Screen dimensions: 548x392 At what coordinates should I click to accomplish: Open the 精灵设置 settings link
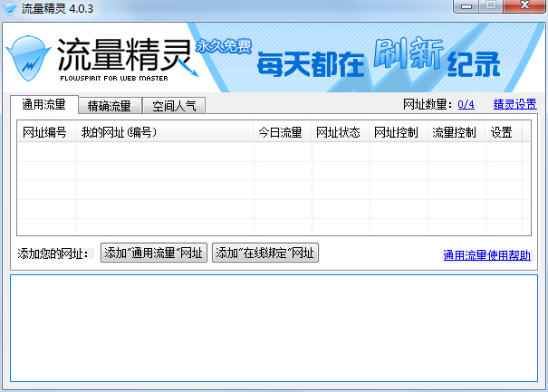514,105
